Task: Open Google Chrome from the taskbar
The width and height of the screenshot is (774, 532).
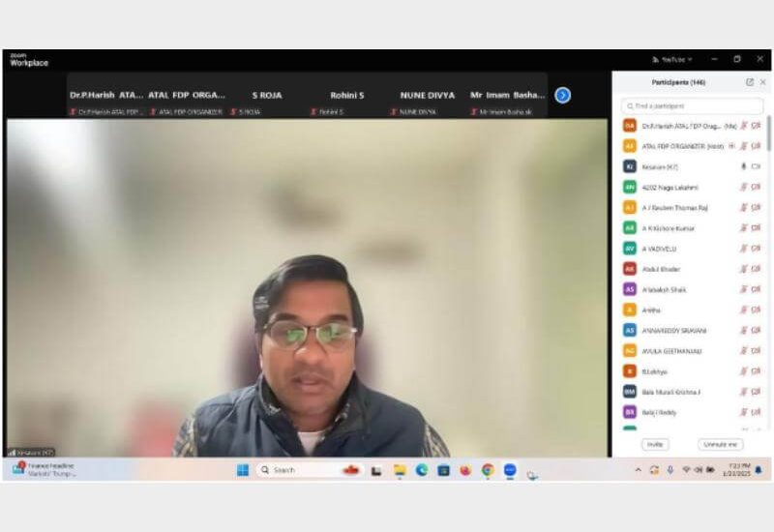Action: tap(488, 470)
